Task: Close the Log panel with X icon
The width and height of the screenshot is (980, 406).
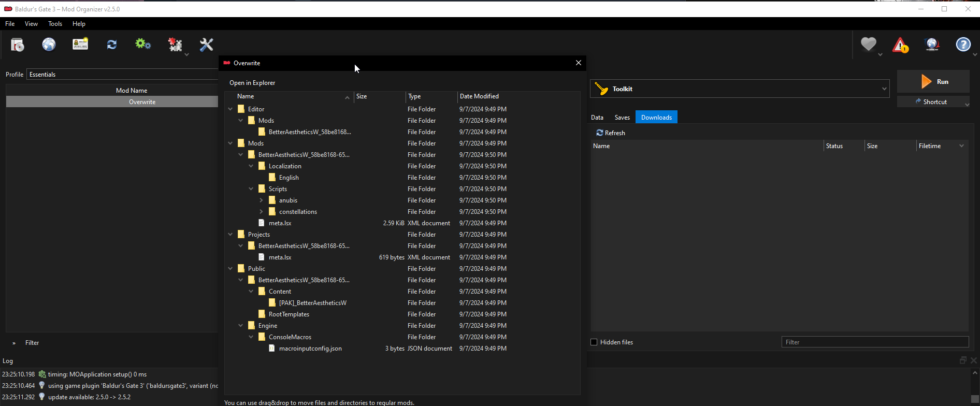Action: [974, 360]
